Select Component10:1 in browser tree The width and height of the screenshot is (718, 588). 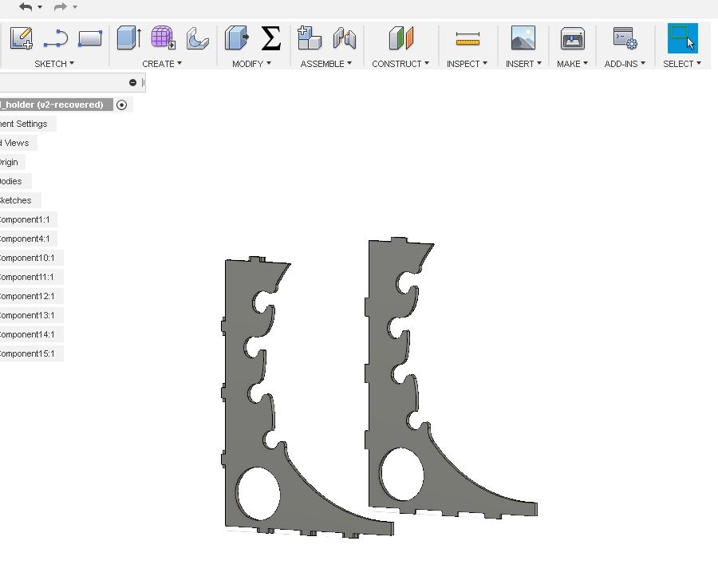tap(31, 258)
